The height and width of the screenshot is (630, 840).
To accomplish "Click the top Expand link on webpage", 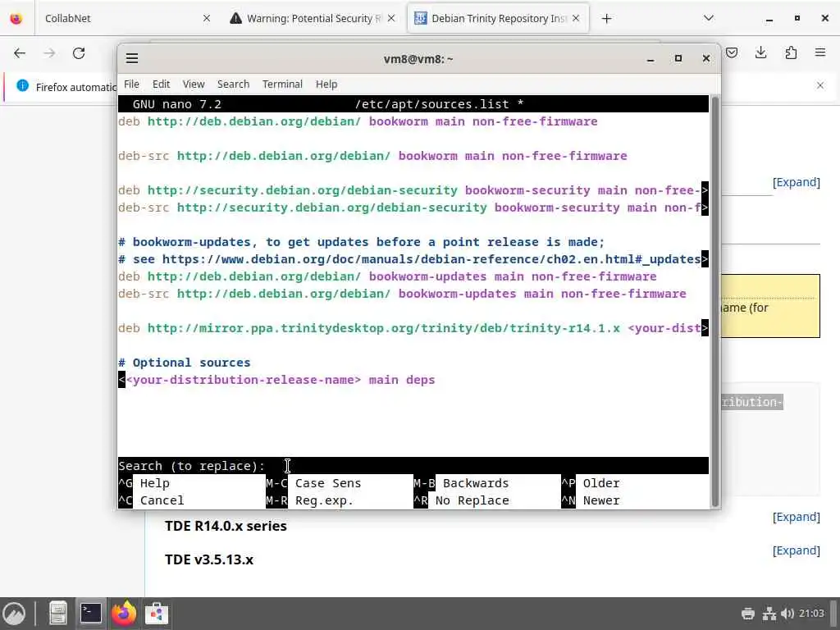I will tap(796, 182).
